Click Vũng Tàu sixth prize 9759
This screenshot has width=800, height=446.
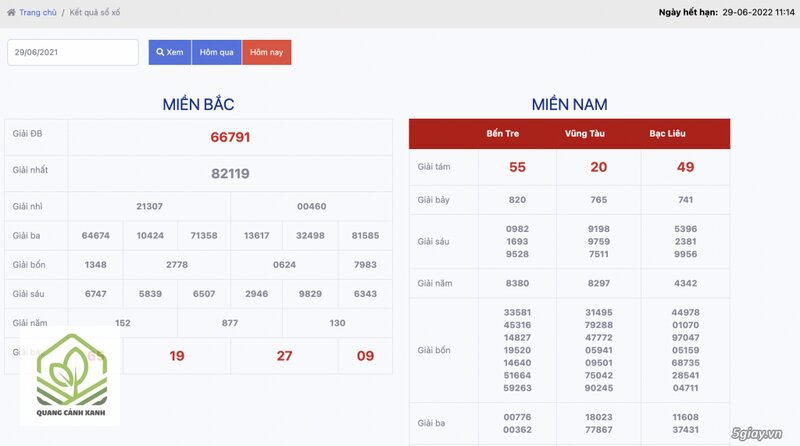tap(598, 241)
